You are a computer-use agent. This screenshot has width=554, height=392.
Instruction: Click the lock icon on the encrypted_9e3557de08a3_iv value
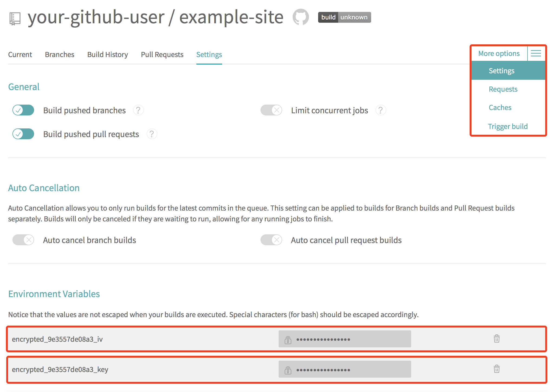(288, 339)
